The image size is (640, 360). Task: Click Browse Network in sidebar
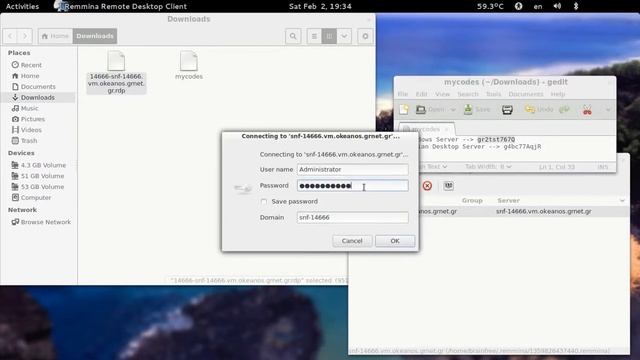[45, 222]
